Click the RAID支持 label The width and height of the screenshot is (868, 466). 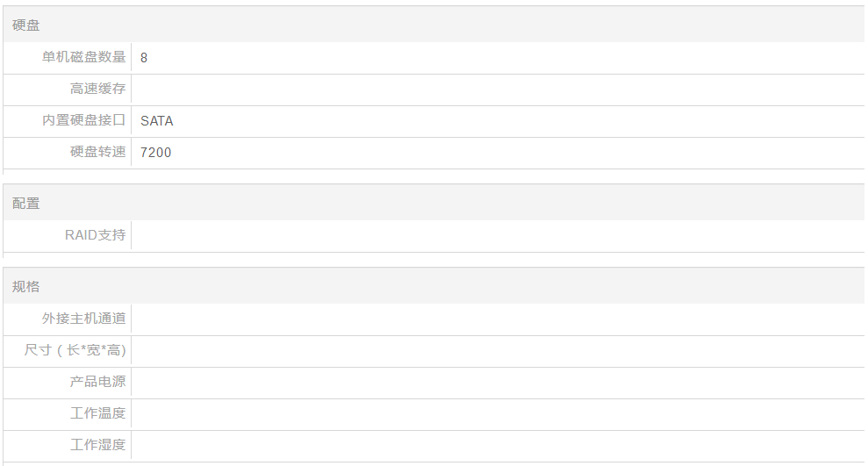tap(95, 234)
